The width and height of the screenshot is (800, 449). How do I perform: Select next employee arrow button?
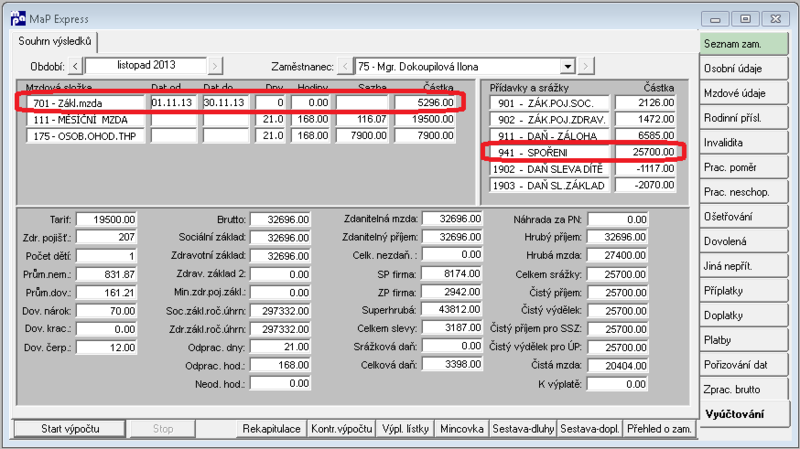[x=585, y=66]
